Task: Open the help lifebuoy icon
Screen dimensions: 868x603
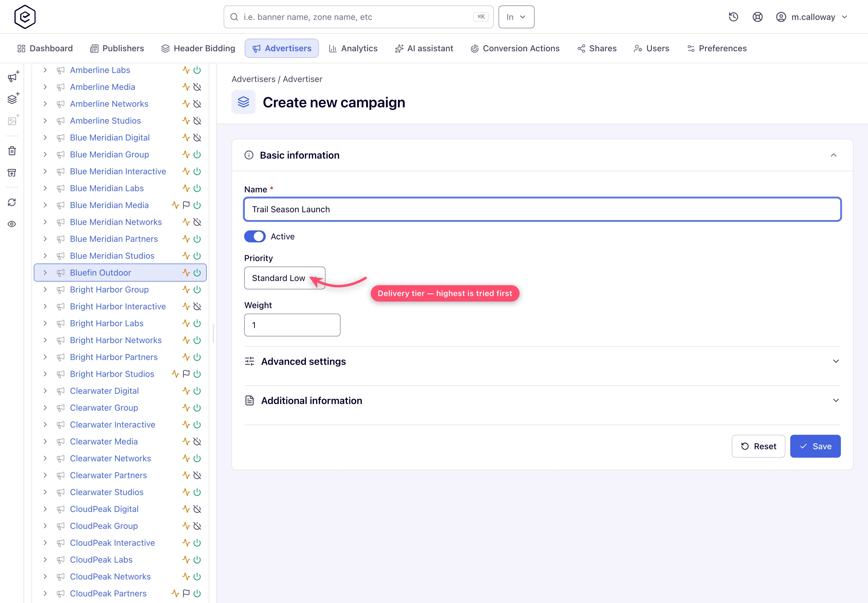Action: (757, 17)
